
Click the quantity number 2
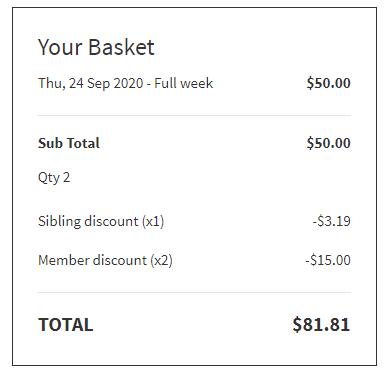tap(66, 177)
